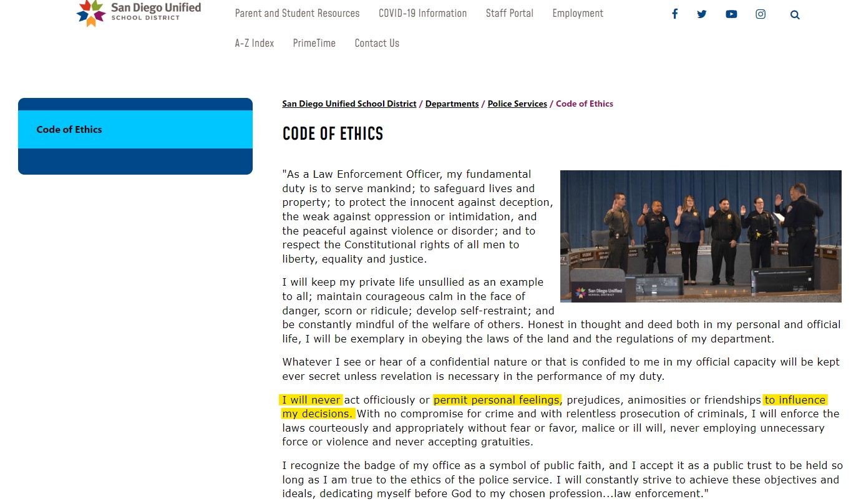Select Code of Ethics sidebar item
856x504 pixels.
(69, 130)
